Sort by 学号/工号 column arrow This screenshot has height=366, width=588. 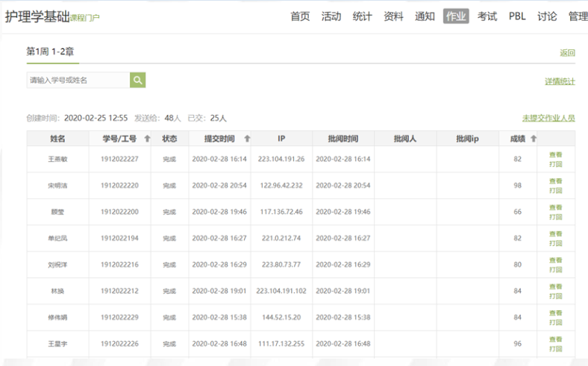point(147,139)
